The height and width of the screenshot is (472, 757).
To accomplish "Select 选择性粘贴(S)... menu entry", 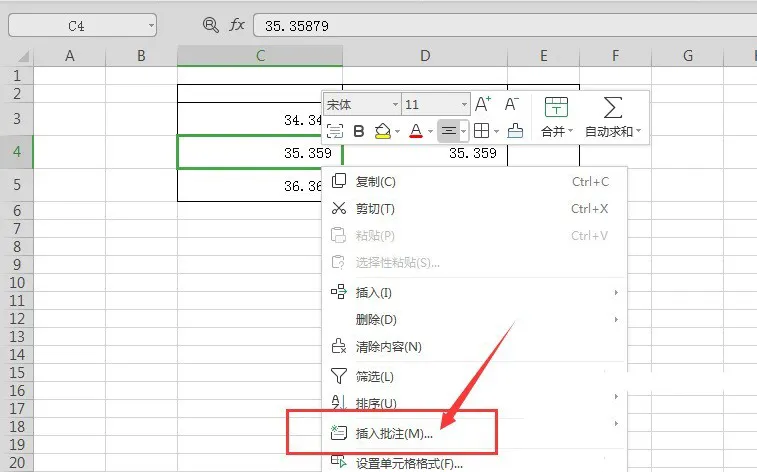I will [x=475, y=263].
